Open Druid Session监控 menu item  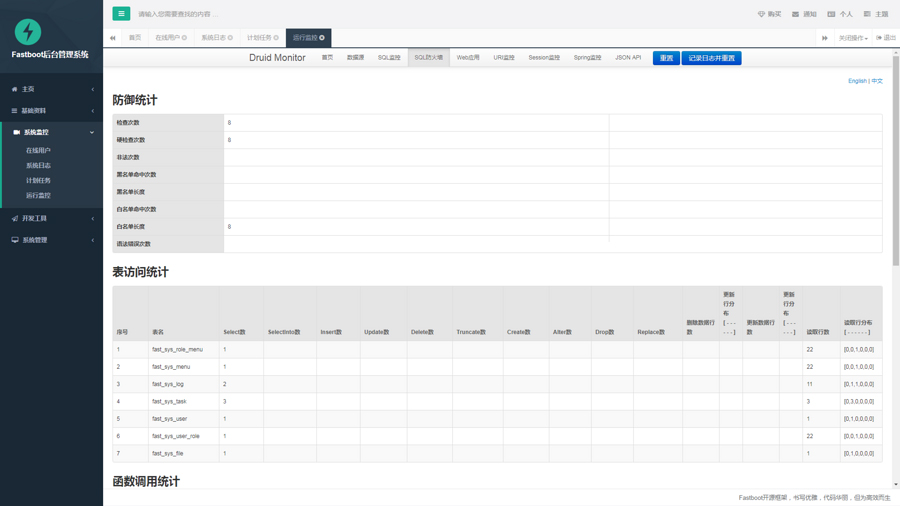[544, 57]
